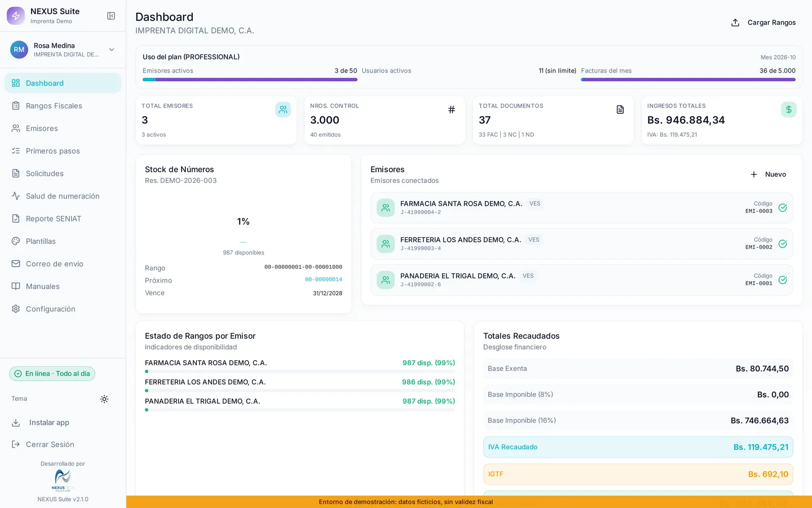This screenshot has height=508, width=812.
Task: Click the next number 00-00000014
Action: [x=323, y=279]
